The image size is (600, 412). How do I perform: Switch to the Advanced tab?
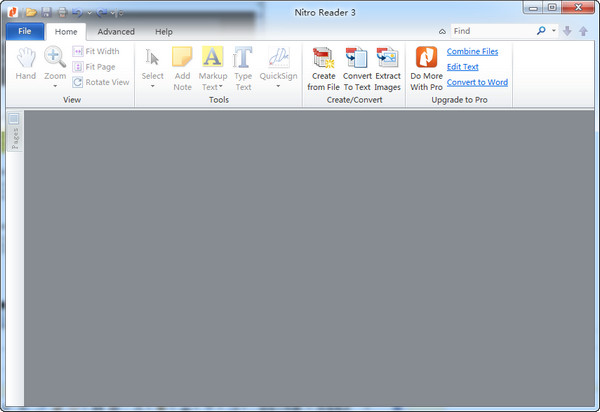tap(116, 32)
